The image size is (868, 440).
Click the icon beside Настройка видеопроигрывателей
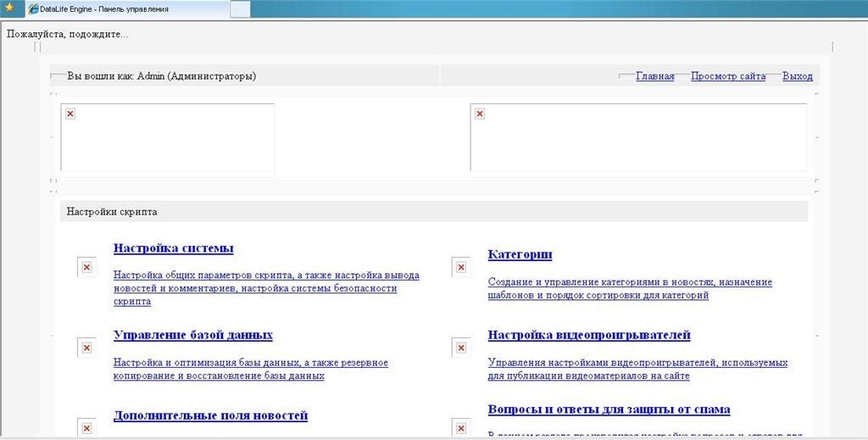(461, 348)
